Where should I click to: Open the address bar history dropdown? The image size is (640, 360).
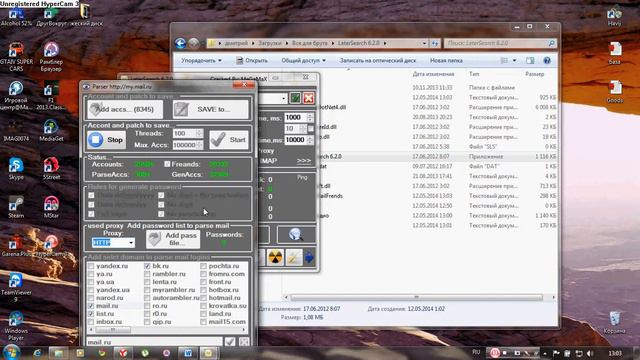coord(424,43)
